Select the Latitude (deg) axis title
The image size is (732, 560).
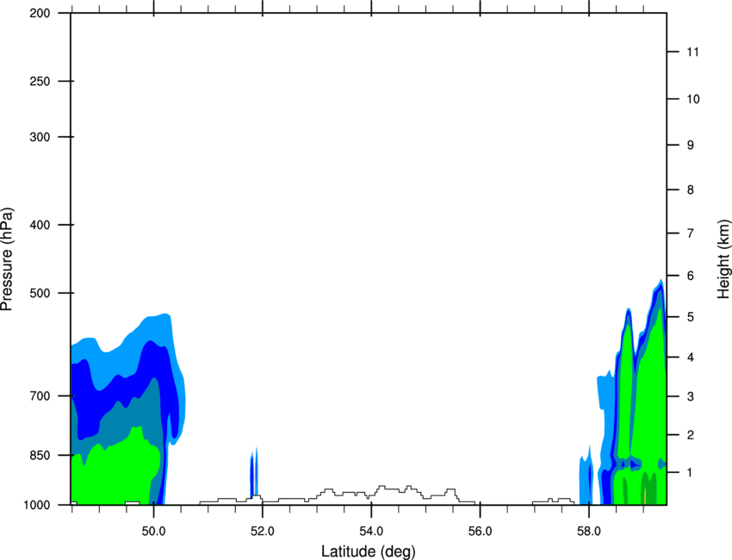pyautogui.click(x=369, y=551)
